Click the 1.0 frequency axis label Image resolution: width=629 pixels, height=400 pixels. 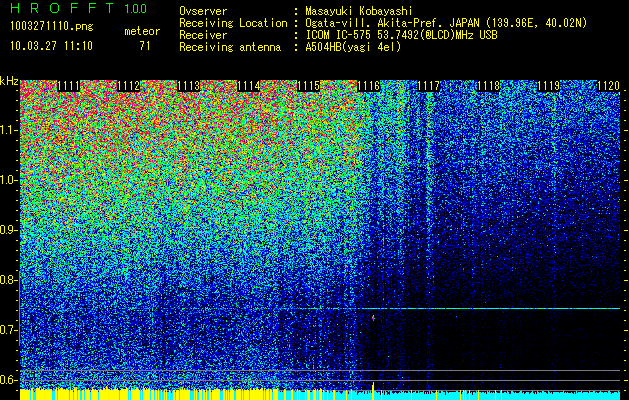click(9, 180)
